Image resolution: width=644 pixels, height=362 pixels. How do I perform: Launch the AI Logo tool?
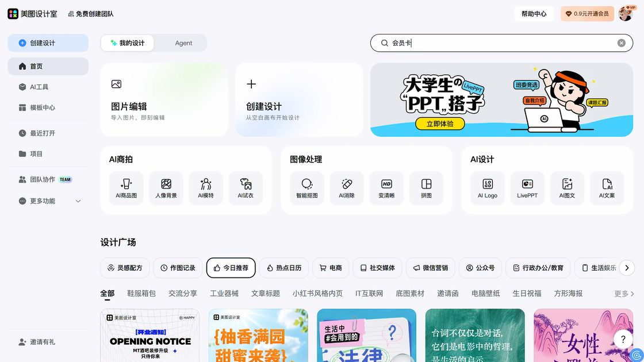[488, 188]
